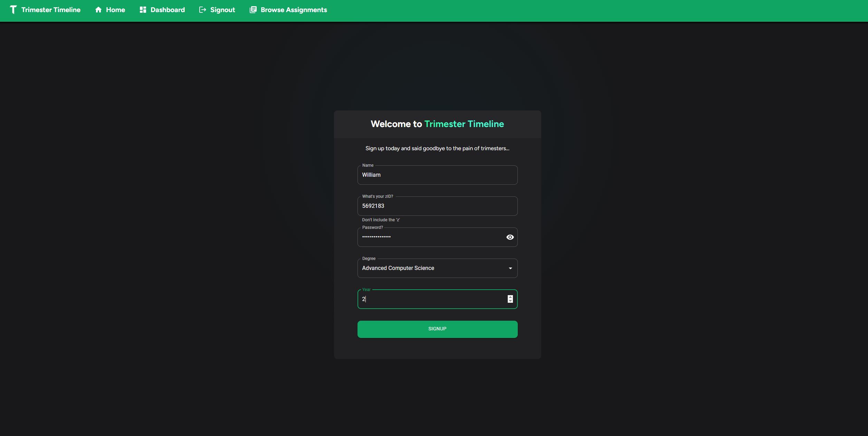The image size is (868, 436).
Task: Click the Browse Assignments library icon
Action: (x=253, y=10)
